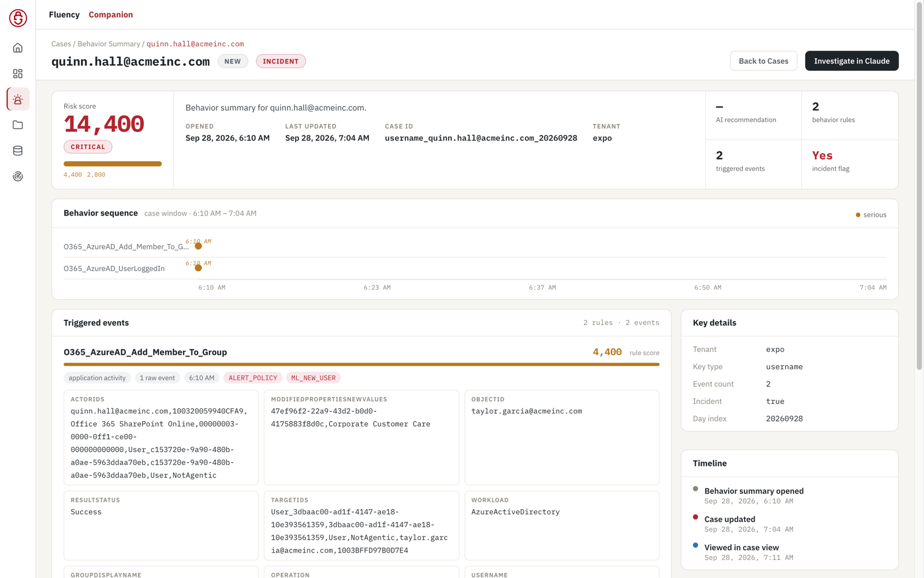Click the 6:10 AM event time tag
The height and width of the screenshot is (578, 924).
[202, 378]
